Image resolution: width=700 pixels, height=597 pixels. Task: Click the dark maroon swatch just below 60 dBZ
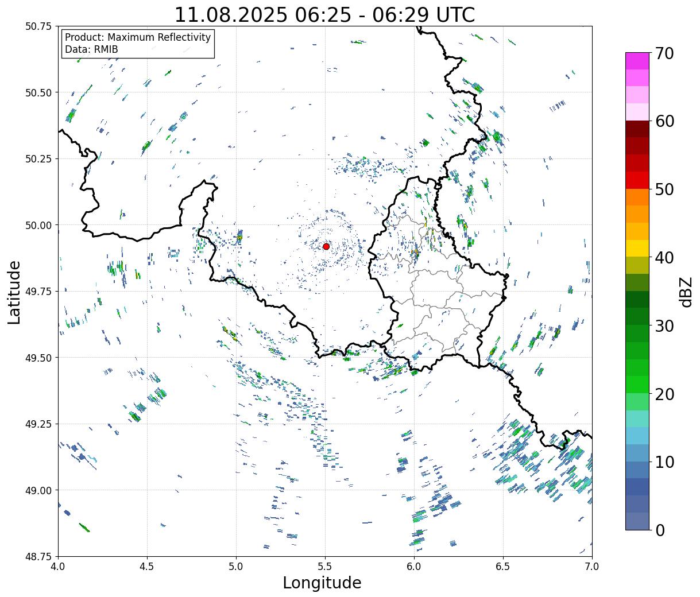tap(637, 129)
